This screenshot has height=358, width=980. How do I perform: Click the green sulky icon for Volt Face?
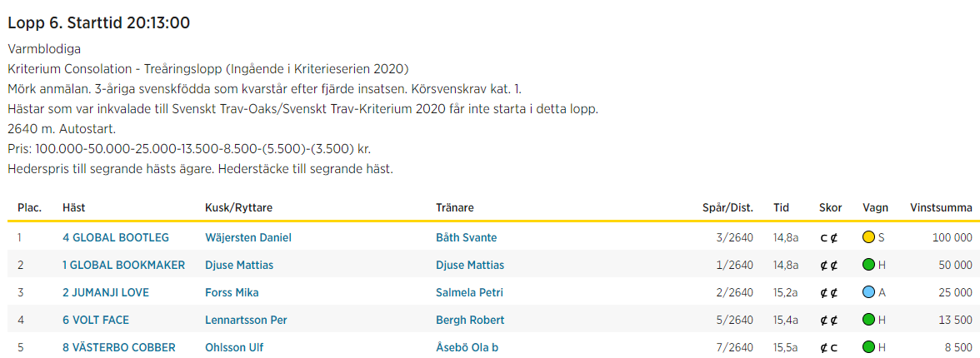pyautogui.click(x=868, y=320)
